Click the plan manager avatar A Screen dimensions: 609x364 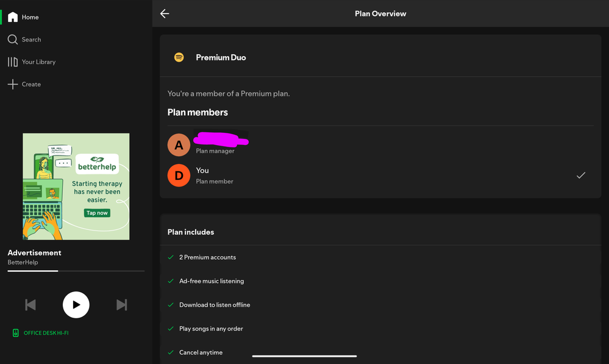179,145
